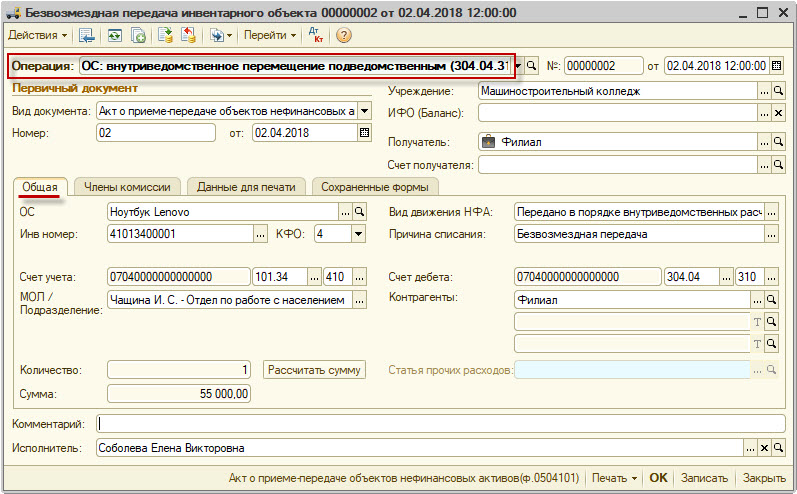The image size is (797, 494).
Task: Click ellipsis of Вид движения НФА field
Action: click(772, 212)
